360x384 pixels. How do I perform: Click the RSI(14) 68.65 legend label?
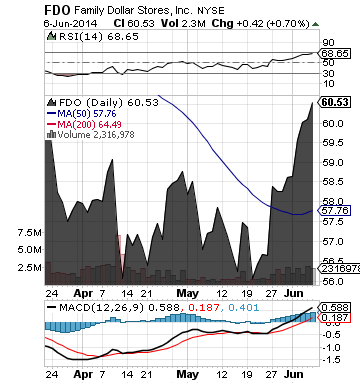click(99, 36)
